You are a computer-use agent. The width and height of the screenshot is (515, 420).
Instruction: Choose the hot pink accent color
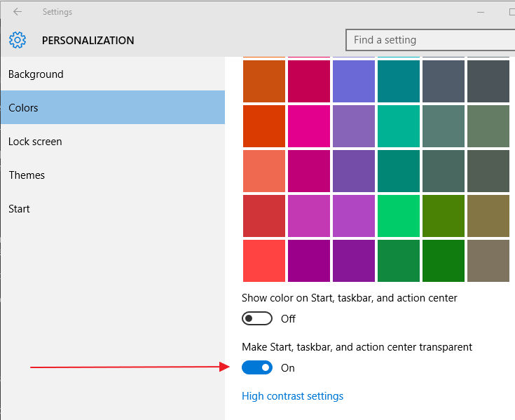click(x=309, y=126)
